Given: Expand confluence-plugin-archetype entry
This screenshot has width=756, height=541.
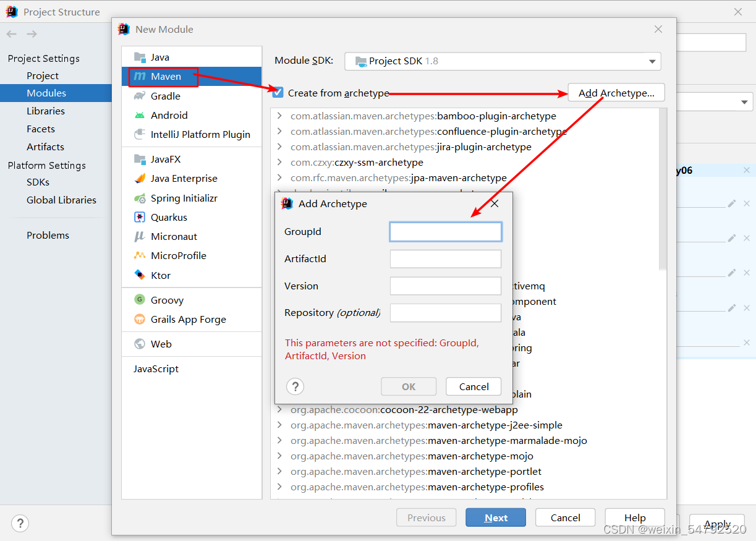Looking at the screenshot, I should point(279,131).
